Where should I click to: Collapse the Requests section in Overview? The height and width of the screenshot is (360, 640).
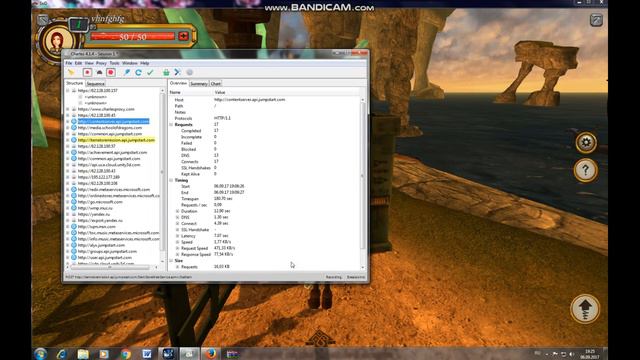coord(171,124)
